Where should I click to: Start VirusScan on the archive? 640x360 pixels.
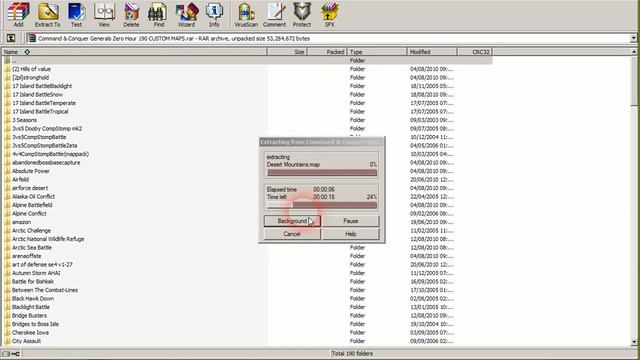tap(246, 14)
